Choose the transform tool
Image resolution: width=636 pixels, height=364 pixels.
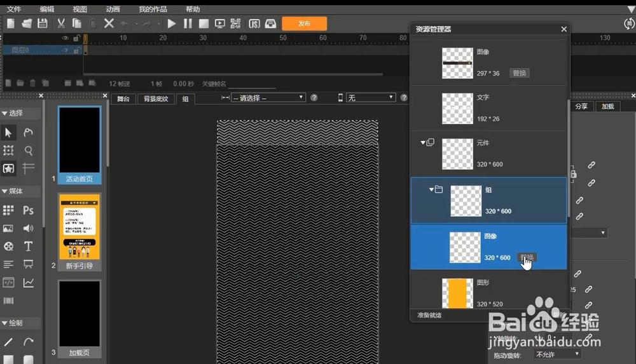tap(8, 151)
